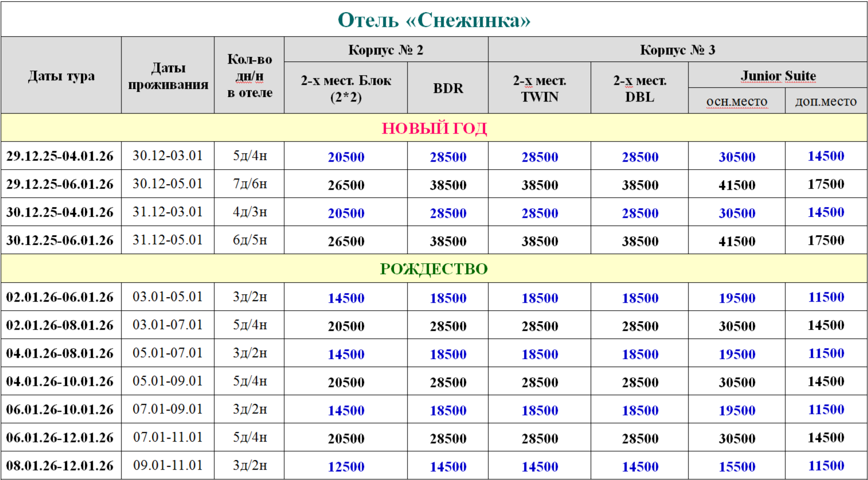Viewport: 868px width, 480px height.
Task: Select the "Корпус № 3" group header
Action: click(x=677, y=50)
